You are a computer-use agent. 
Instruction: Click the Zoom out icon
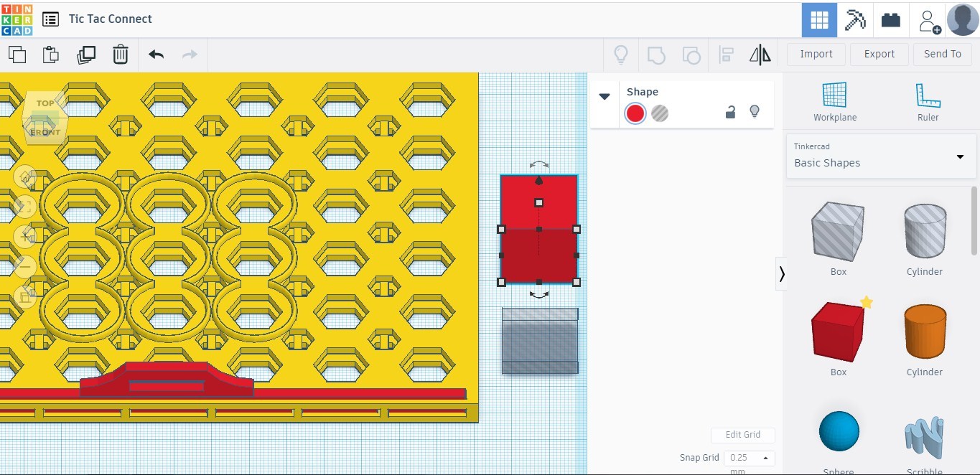coord(25,266)
